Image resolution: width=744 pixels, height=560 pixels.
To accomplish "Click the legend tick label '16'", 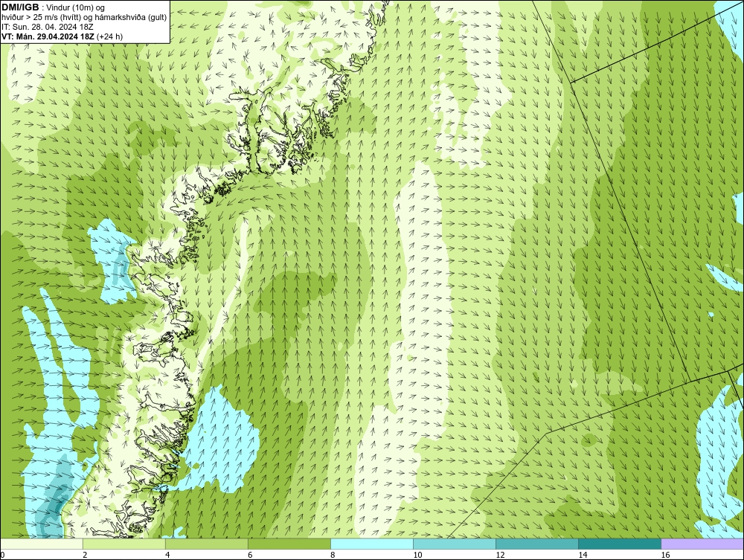I will click(665, 555).
